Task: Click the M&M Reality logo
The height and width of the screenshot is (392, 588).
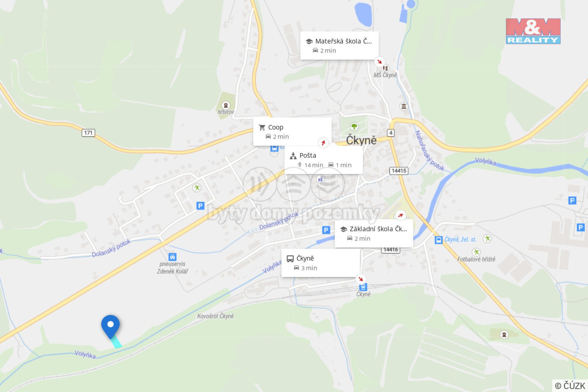Action: click(533, 31)
